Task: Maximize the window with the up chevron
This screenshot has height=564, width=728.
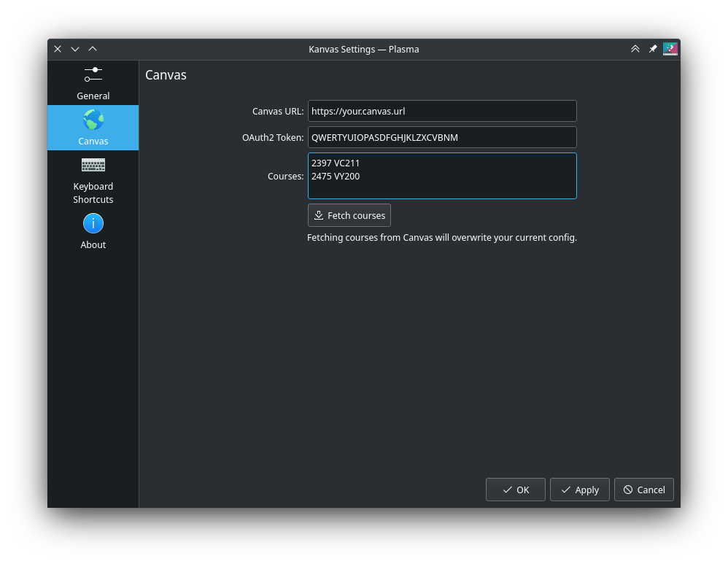Action: 93,49
